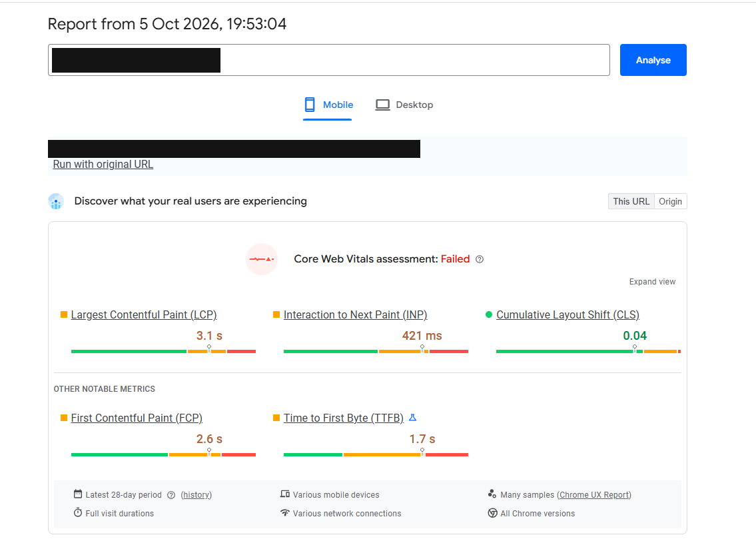
Task: Click the experimental flask icon beside TTFB
Action: (413, 418)
